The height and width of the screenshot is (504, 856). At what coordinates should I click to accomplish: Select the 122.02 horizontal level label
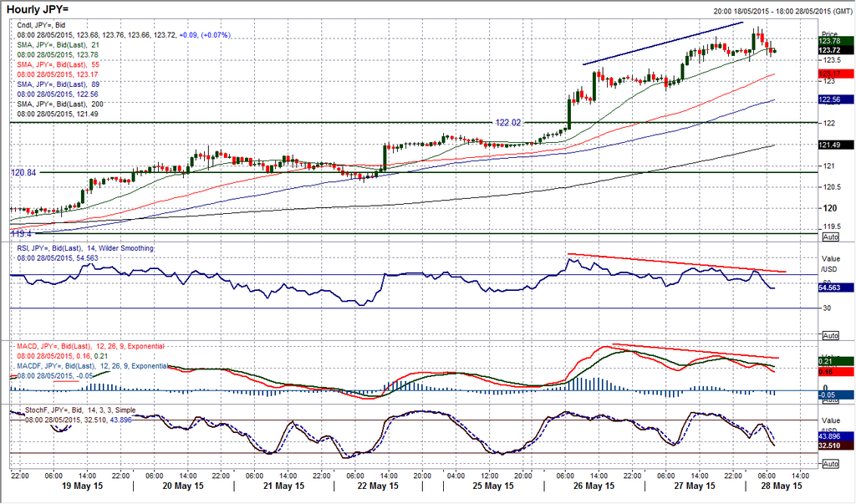pyautogui.click(x=507, y=122)
